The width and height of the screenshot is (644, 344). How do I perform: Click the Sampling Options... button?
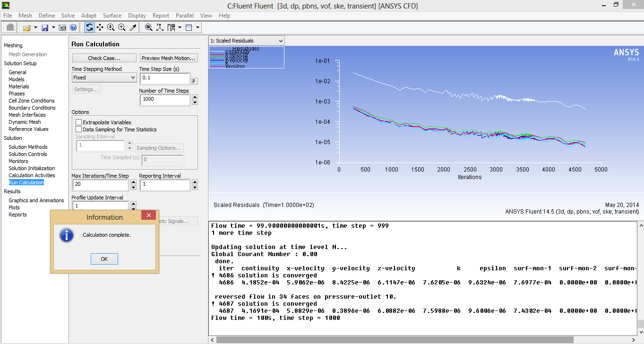coord(159,148)
